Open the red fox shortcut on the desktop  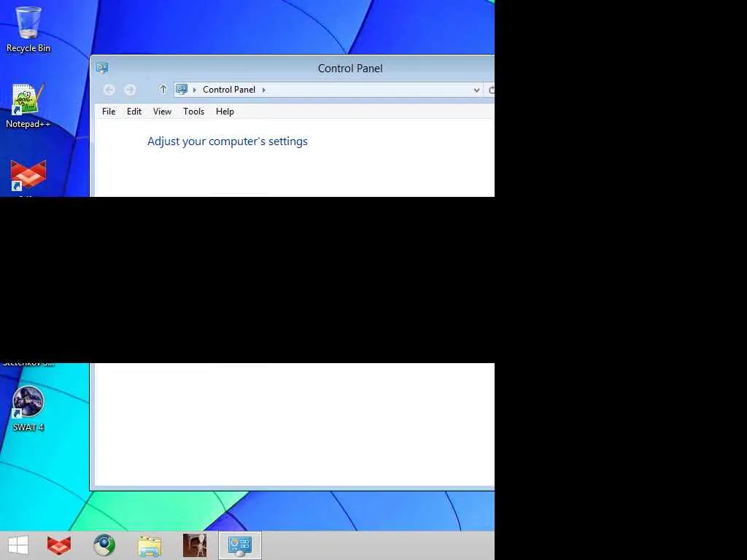[28, 176]
